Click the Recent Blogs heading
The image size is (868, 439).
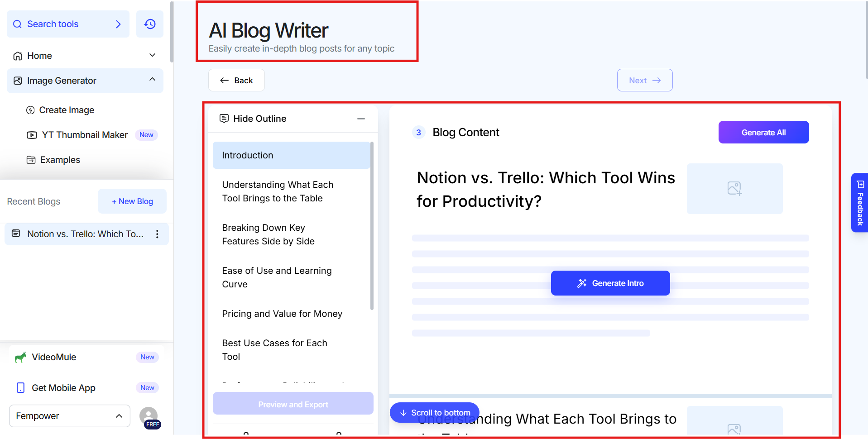coord(34,201)
